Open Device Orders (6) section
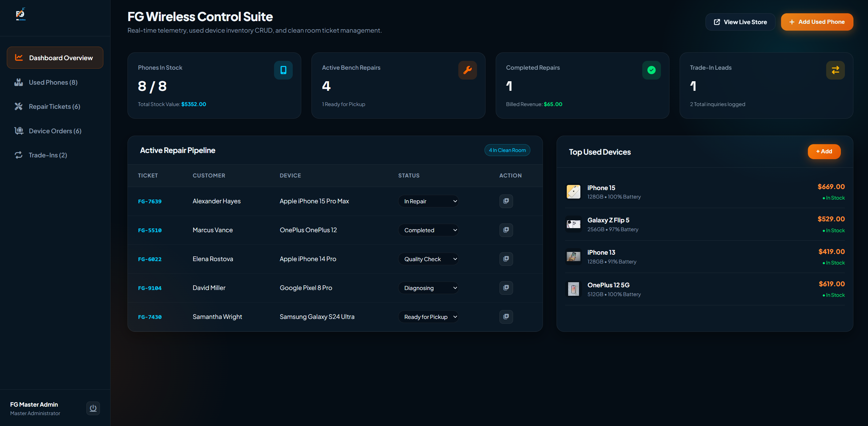This screenshot has width=868, height=426. tap(55, 131)
